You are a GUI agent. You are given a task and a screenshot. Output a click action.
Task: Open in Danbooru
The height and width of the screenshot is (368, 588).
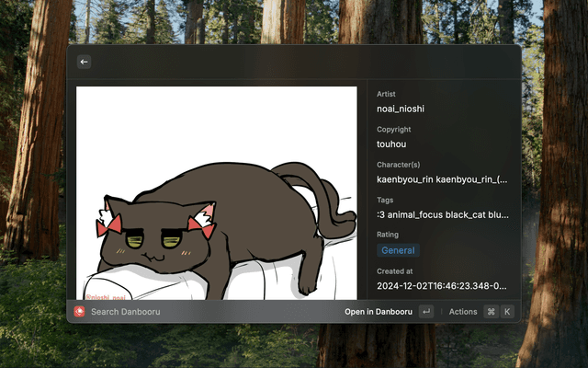pos(378,312)
